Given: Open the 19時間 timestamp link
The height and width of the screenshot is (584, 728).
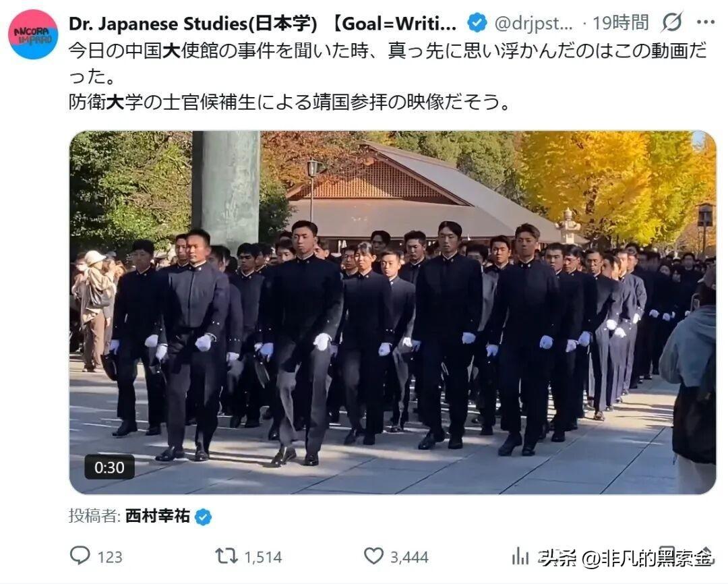Looking at the screenshot, I should tap(620, 22).
